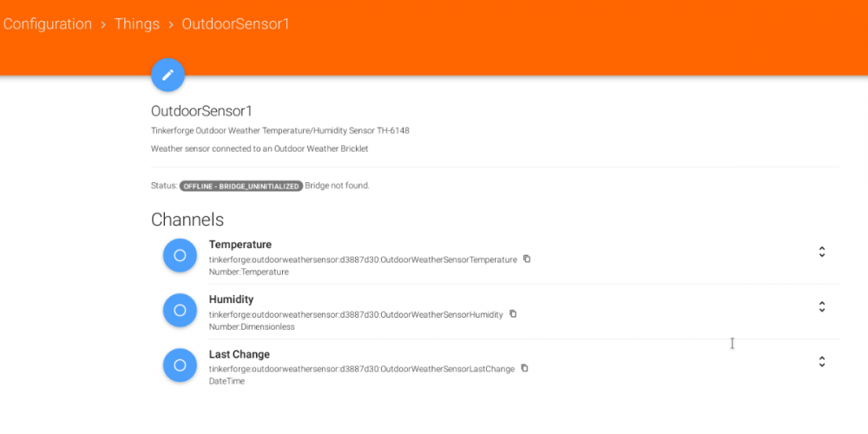Copy the Last Change channel UID
The width and height of the screenshot is (868, 434).
coord(524,368)
